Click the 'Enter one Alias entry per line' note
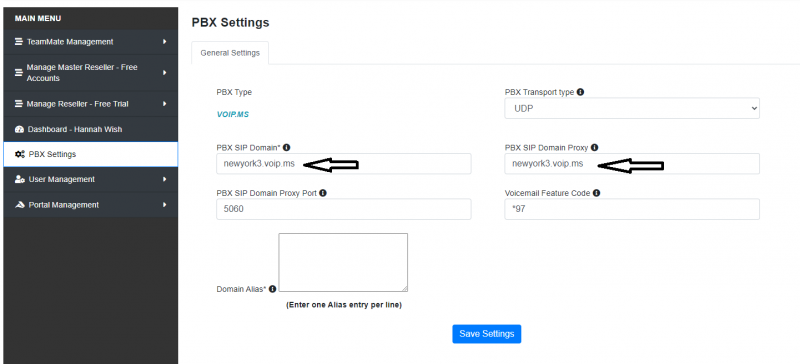 (x=343, y=305)
